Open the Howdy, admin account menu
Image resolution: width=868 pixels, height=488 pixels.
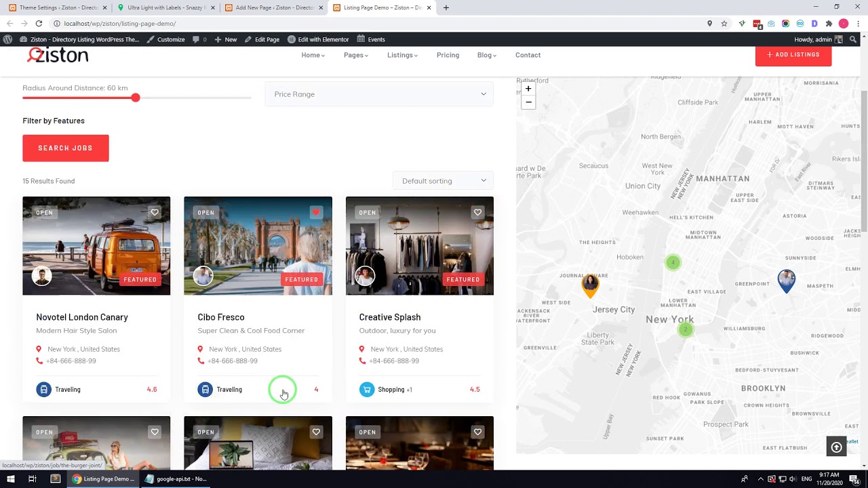point(818,39)
